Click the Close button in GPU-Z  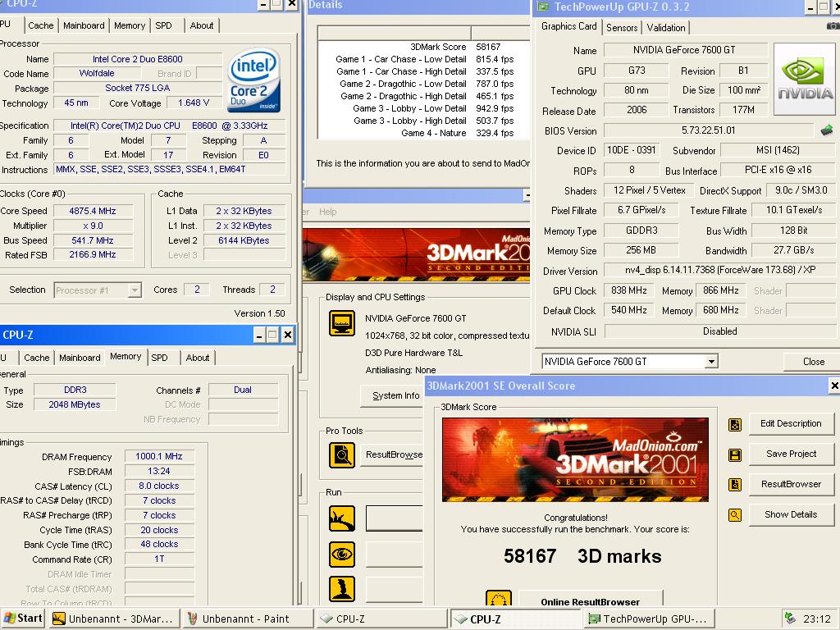(813, 362)
